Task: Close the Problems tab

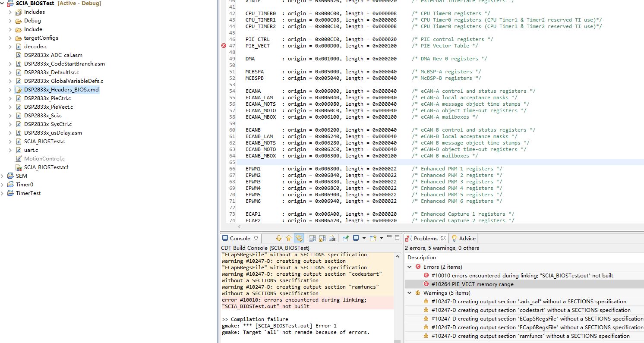Action: pyautogui.click(x=442, y=238)
